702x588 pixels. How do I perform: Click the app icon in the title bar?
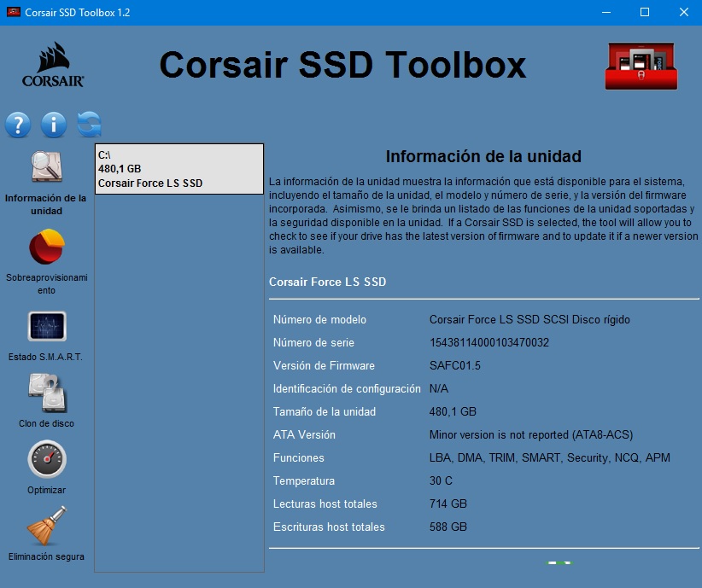click(x=14, y=13)
